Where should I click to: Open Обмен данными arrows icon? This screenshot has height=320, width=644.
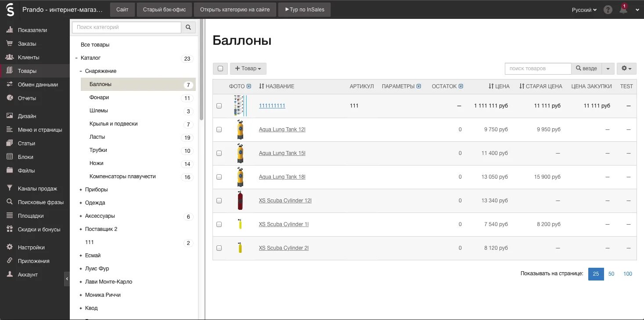pos(9,84)
